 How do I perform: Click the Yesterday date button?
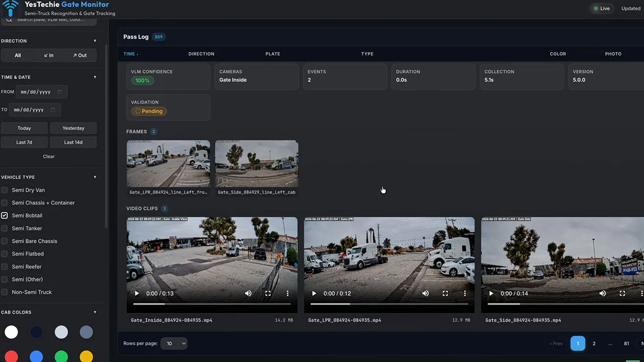pyautogui.click(x=73, y=128)
